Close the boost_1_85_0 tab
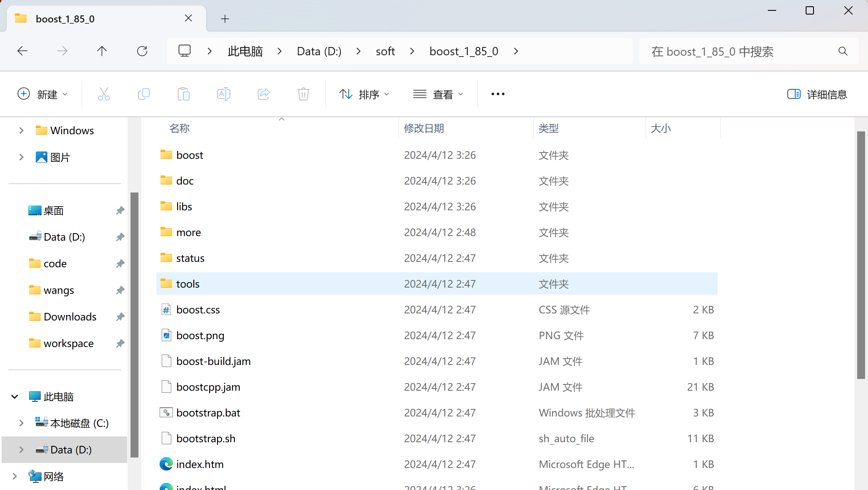The width and height of the screenshot is (868, 490). point(188,18)
